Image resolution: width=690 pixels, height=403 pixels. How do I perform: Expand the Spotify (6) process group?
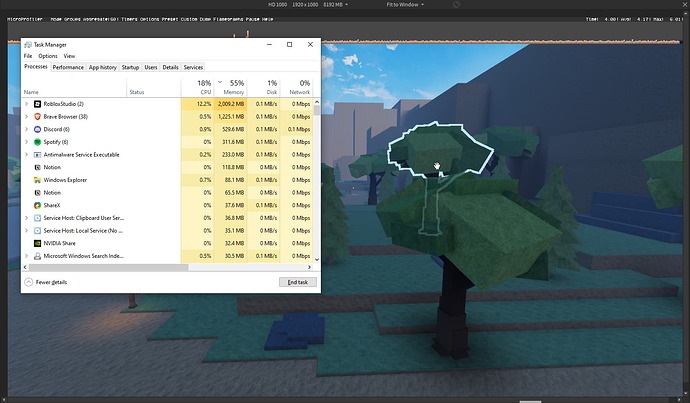(x=26, y=142)
